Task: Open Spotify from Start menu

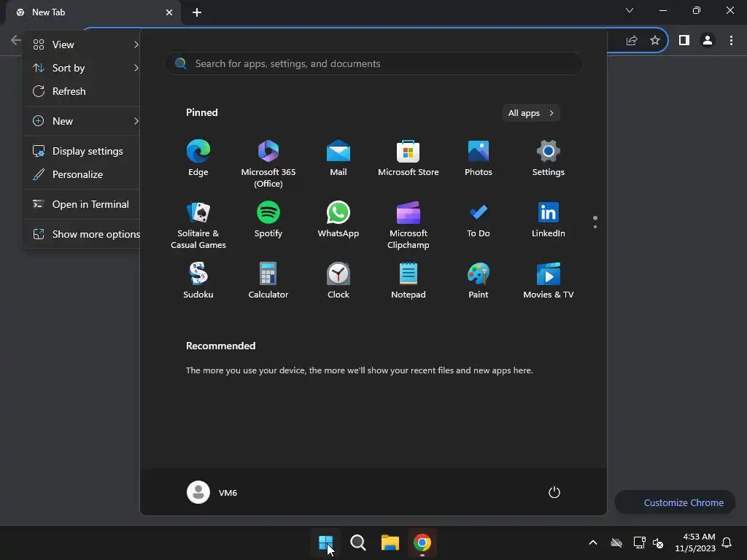Action: pos(268,219)
